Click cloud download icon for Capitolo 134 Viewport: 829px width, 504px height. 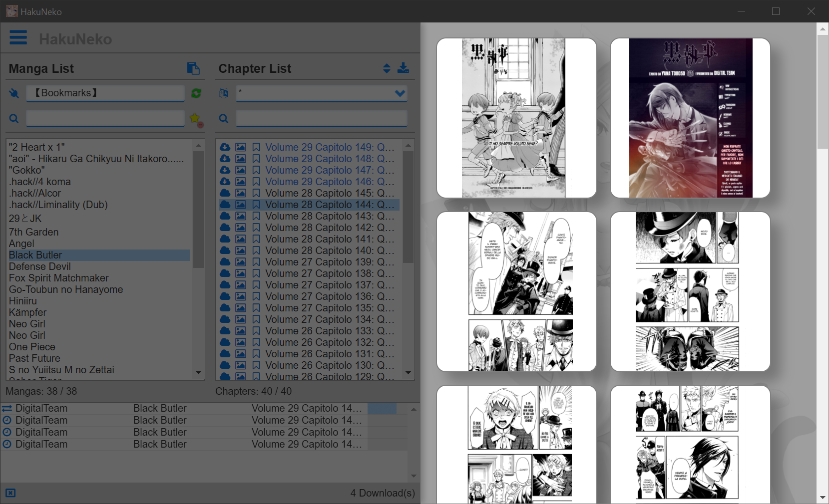pyautogui.click(x=225, y=319)
